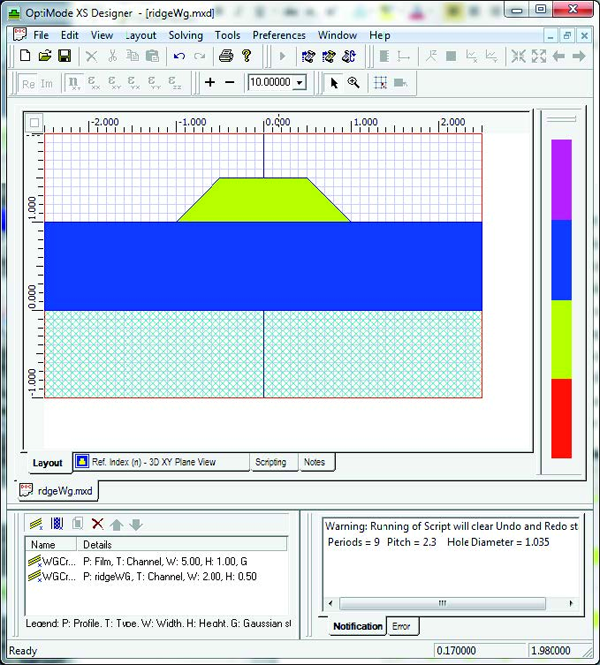Image resolution: width=600 pixels, height=665 pixels.
Task: Toggle the Im imaginary part button
Action: (x=47, y=84)
